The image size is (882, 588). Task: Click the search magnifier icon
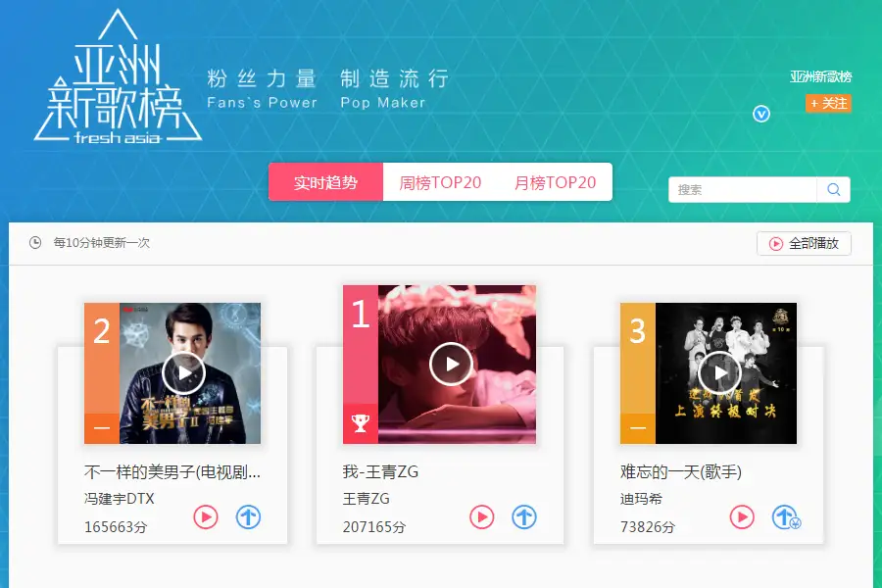(x=834, y=189)
